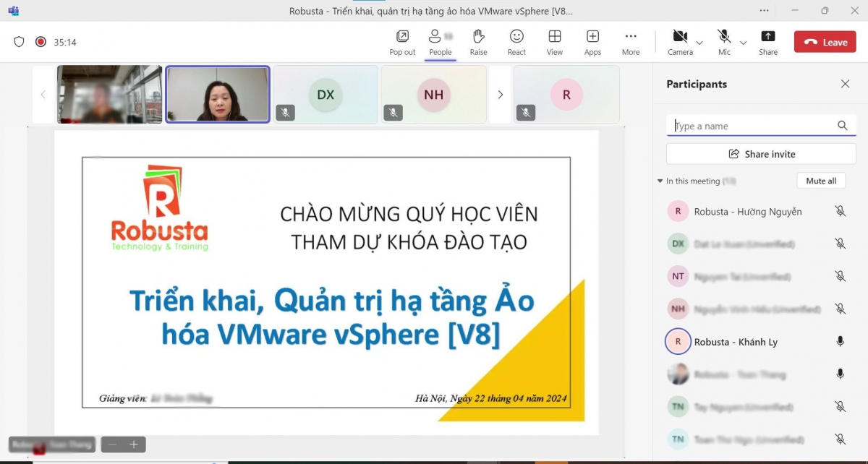Toggle mic for the DX participant row
The height and width of the screenshot is (464, 868).
[x=840, y=244]
